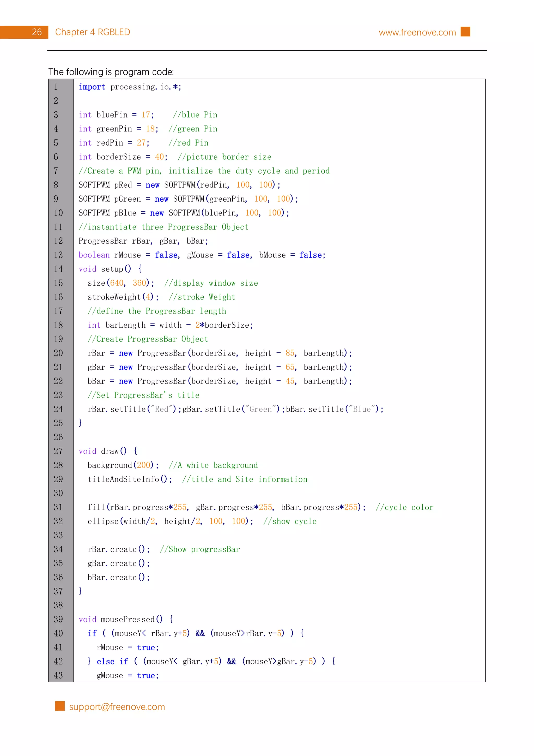Select comment '//title and Site information'
Image resolution: width=534 pixels, height=756 pixels.
pyautogui.click(x=245, y=479)
